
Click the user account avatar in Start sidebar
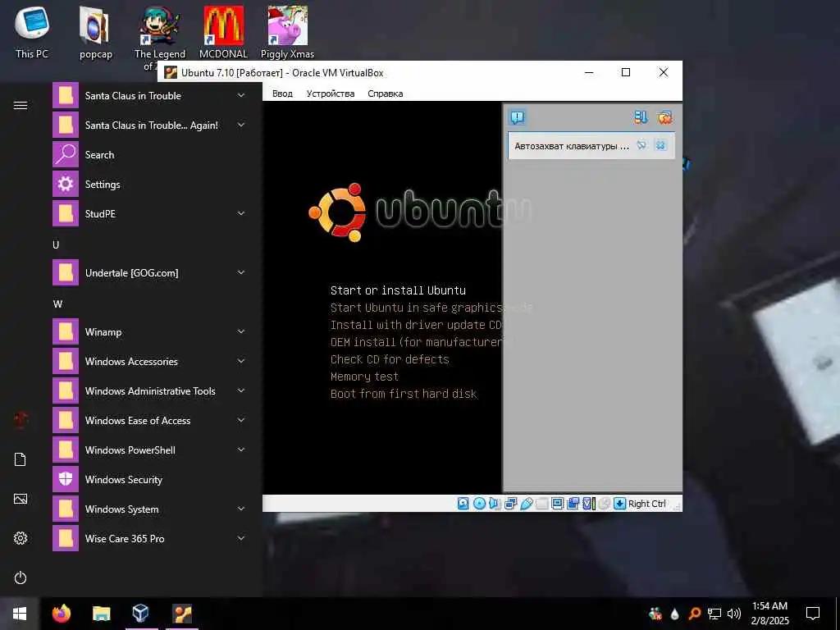[21, 420]
